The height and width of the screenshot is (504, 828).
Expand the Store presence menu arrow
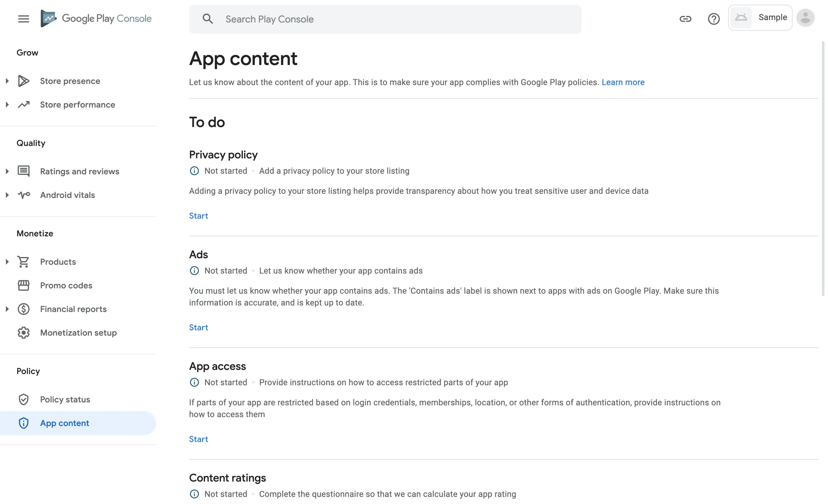coord(7,81)
